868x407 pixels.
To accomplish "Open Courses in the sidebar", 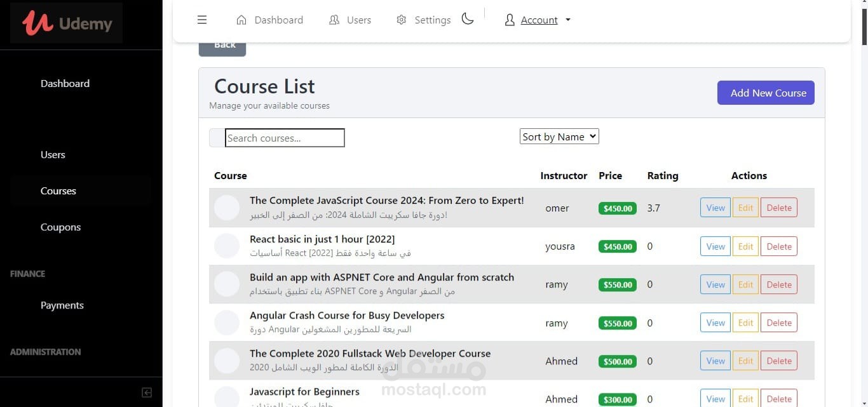I will (58, 191).
